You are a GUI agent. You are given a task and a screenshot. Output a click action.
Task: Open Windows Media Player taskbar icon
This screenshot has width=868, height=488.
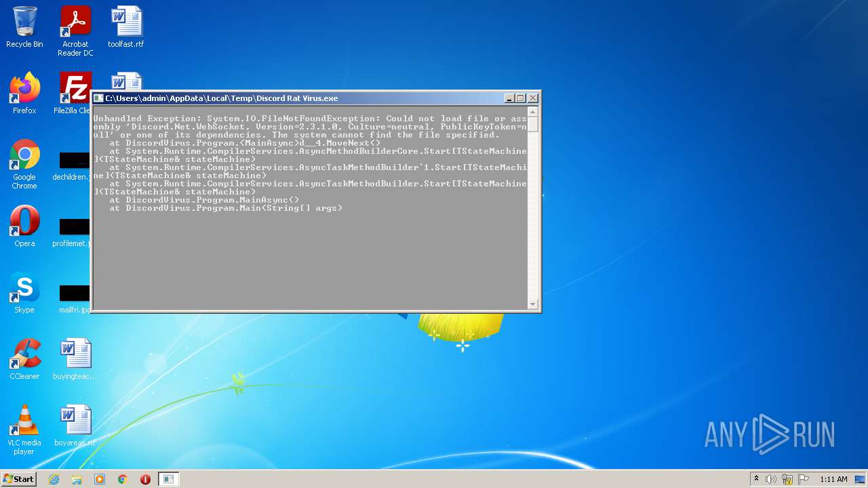click(100, 479)
